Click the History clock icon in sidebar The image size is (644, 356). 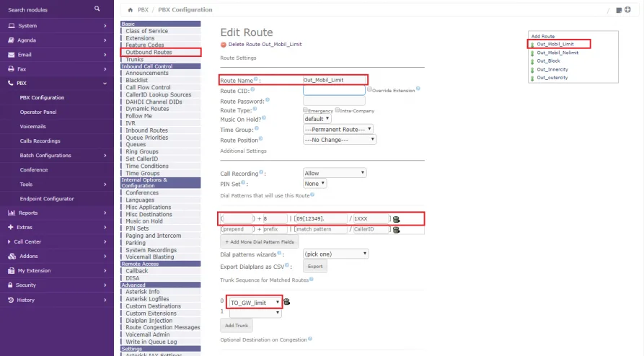11,300
